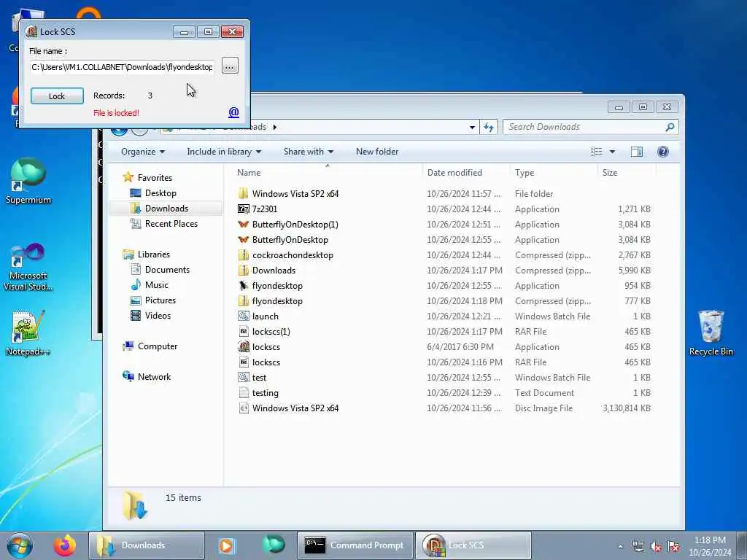Open Microsoft Visual Studio desktop shortcut
The width and height of the screenshot is (747, 560).
tap(28, 267)
